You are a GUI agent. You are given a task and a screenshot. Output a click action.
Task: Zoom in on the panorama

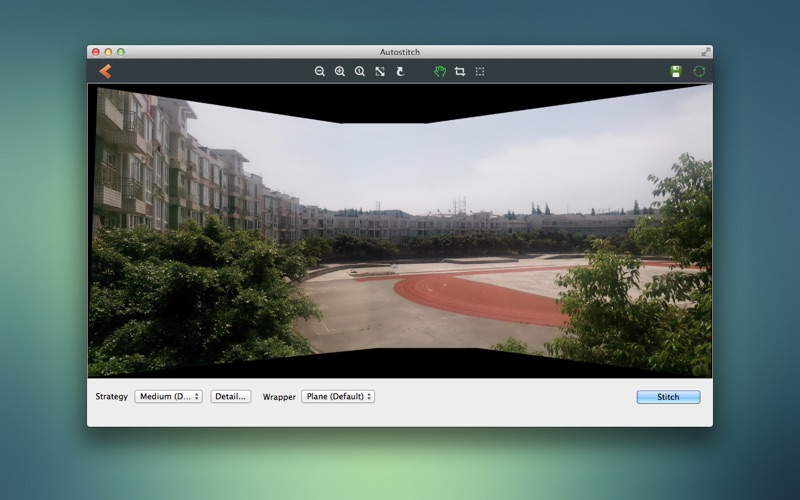click(340, 71)
